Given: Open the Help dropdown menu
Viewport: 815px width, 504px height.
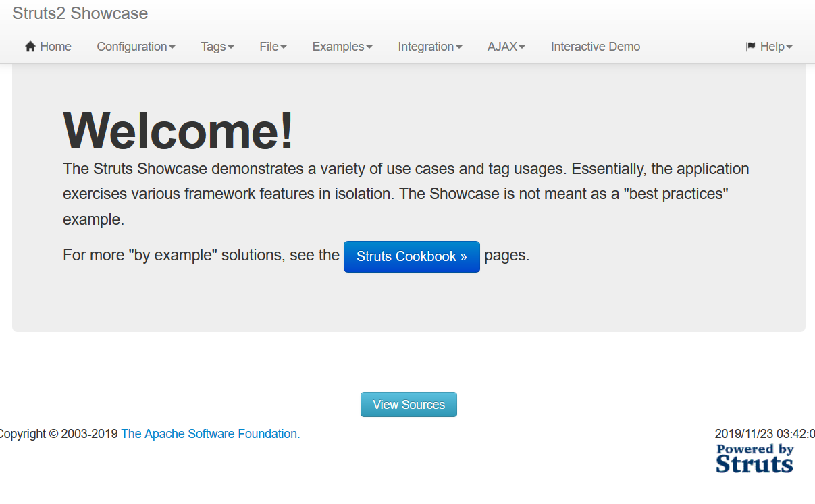Looking at the screenshot, I should point(769,47).
